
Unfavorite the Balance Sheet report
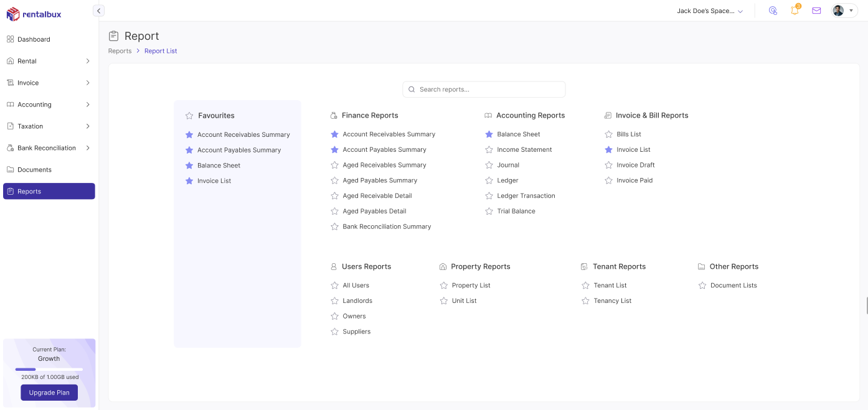pyautogui.click(x=489, y=134)
